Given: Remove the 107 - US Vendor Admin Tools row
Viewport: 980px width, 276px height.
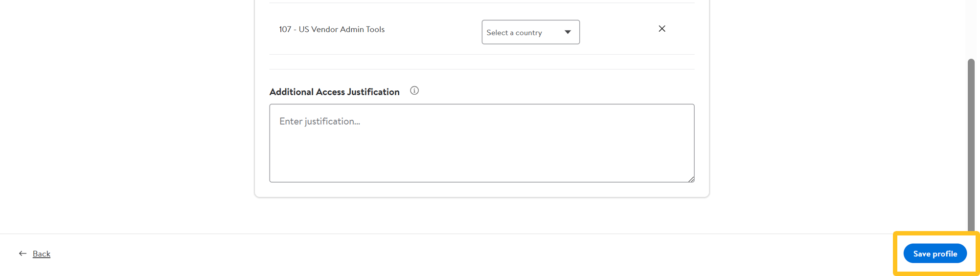Looking at the screenshot, I should [661, 29].
